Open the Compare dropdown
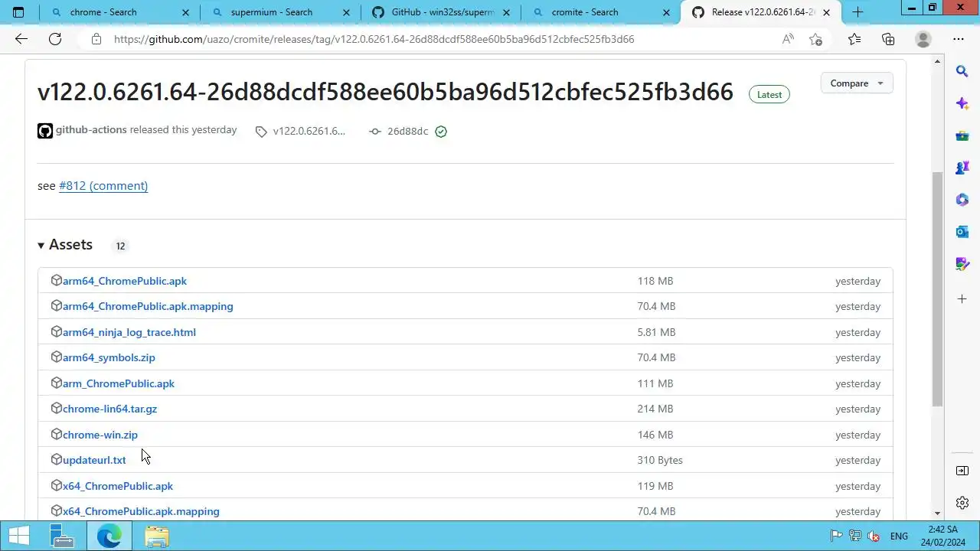Screen dimensions: 980x551 click(x=857, y=83)
